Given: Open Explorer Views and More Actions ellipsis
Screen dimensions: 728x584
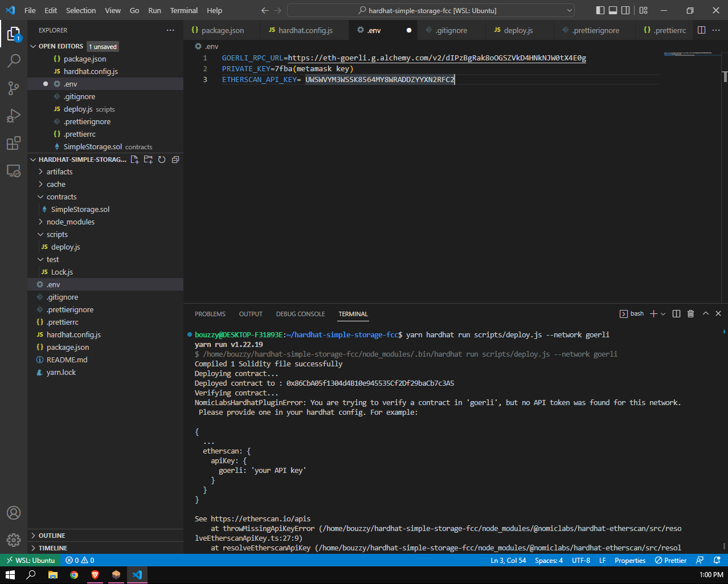Looking at the screenshot, I should point(170,30).
